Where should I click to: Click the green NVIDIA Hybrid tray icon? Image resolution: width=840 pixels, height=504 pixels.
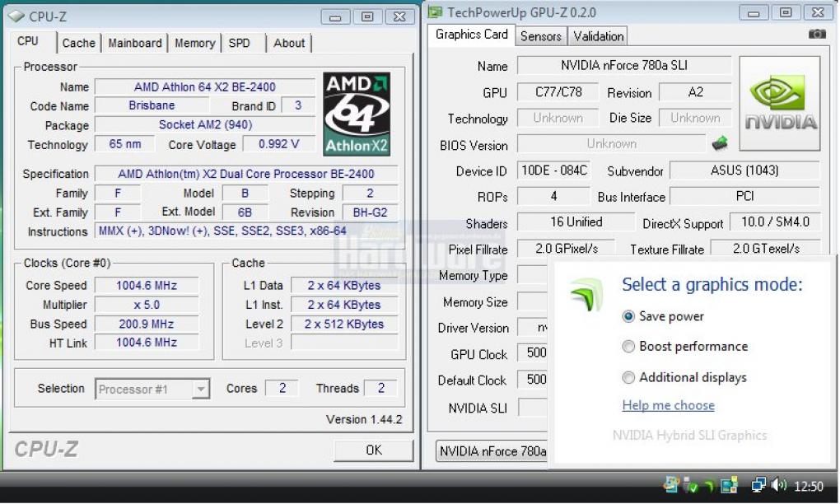pyautogui.click(x=709, y=486)
